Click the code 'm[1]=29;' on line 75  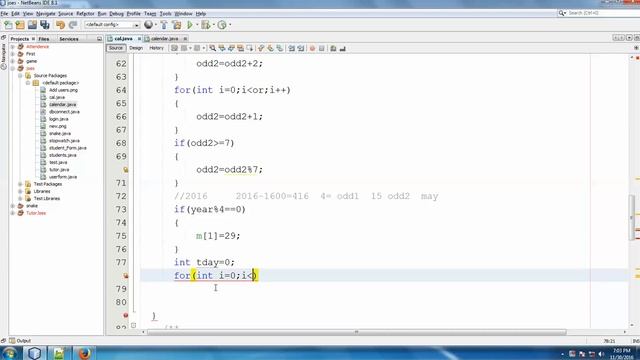[218, 236]
